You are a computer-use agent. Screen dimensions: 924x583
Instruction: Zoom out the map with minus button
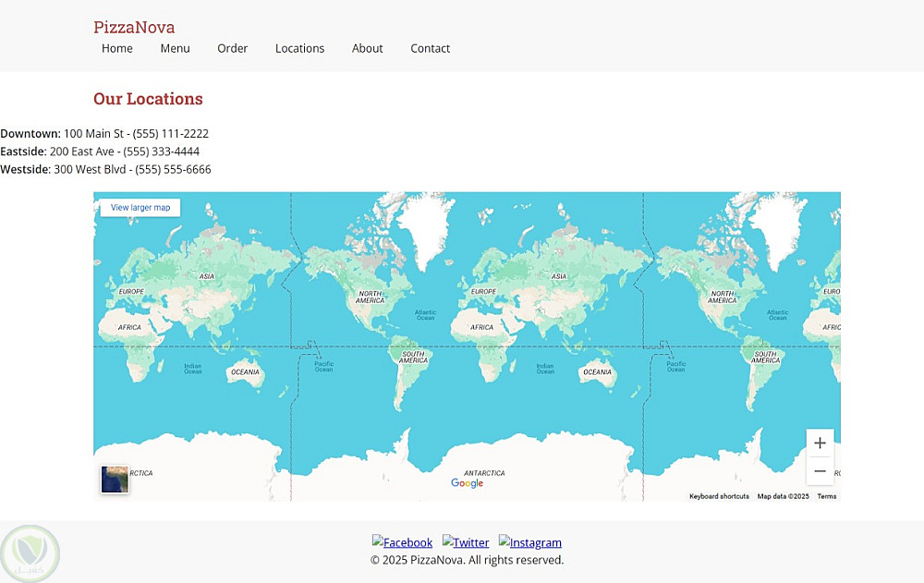click(x=820, y=471)
